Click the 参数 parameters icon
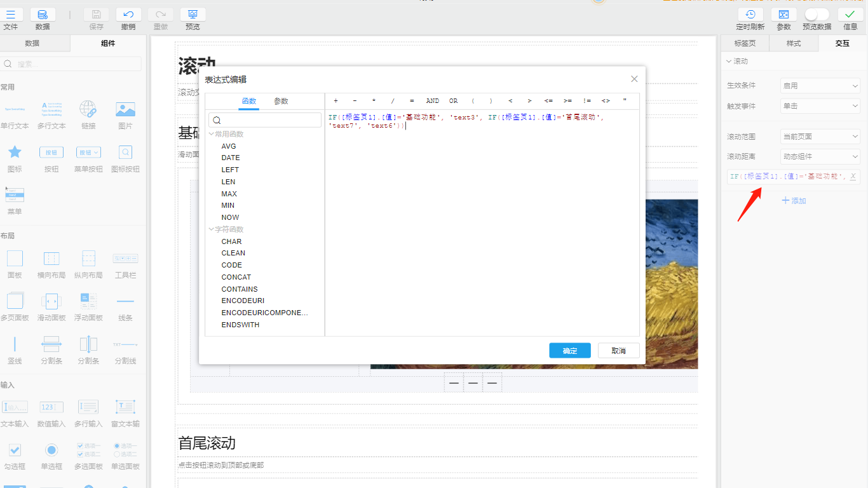868x488 pixels. click(783, 14)
